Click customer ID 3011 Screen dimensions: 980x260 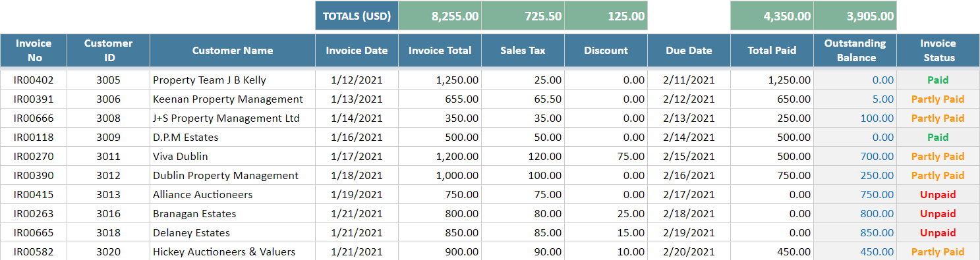click(109, 157)
